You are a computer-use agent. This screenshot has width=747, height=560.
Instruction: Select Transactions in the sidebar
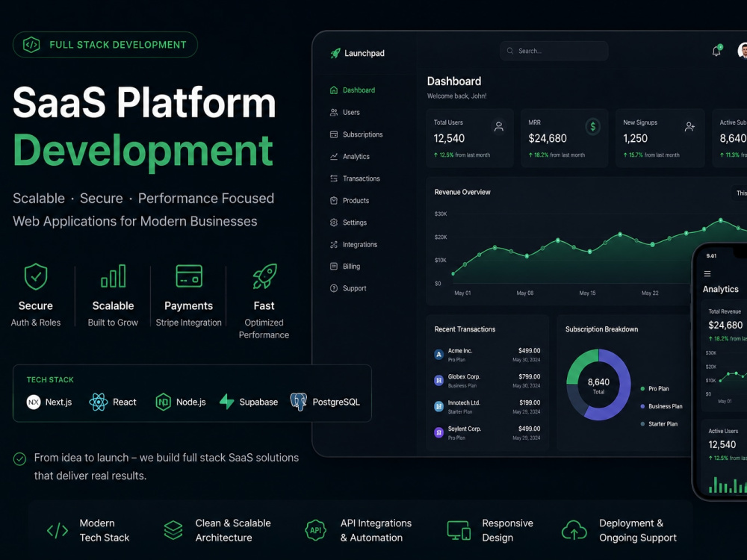[355, 178]
